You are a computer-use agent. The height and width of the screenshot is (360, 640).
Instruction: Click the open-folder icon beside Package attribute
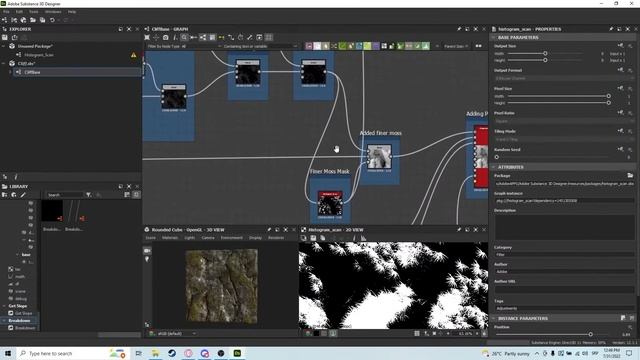pos(630,176)
